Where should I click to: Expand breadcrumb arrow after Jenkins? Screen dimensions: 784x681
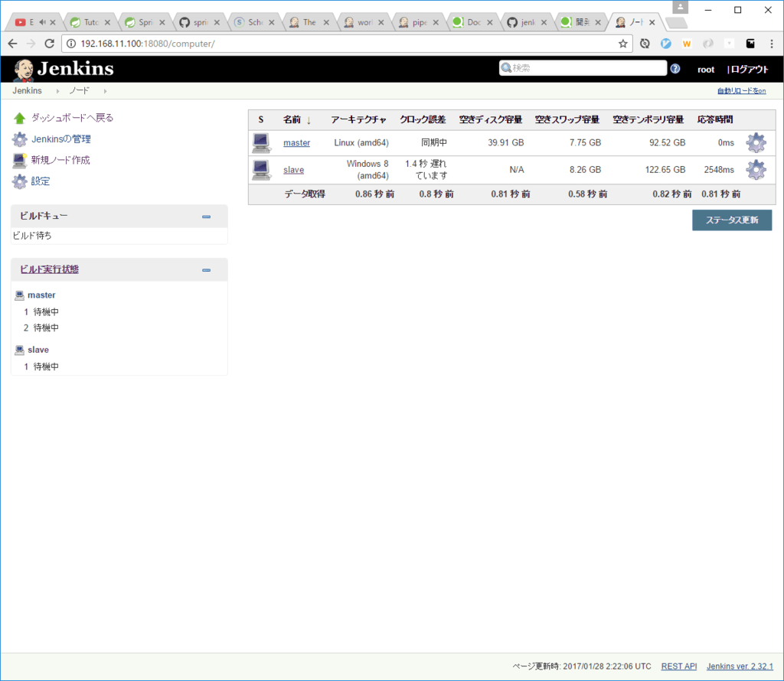[x=57, y=91]
